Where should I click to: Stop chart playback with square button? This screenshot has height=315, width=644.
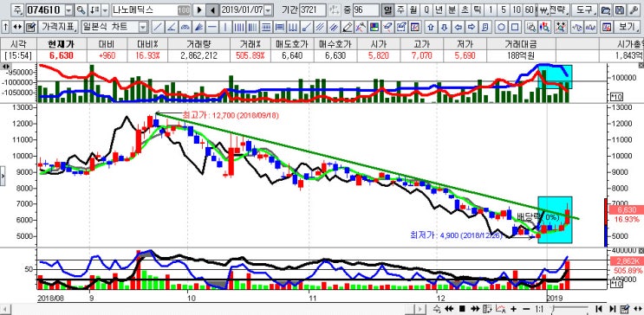click(462, 309)
